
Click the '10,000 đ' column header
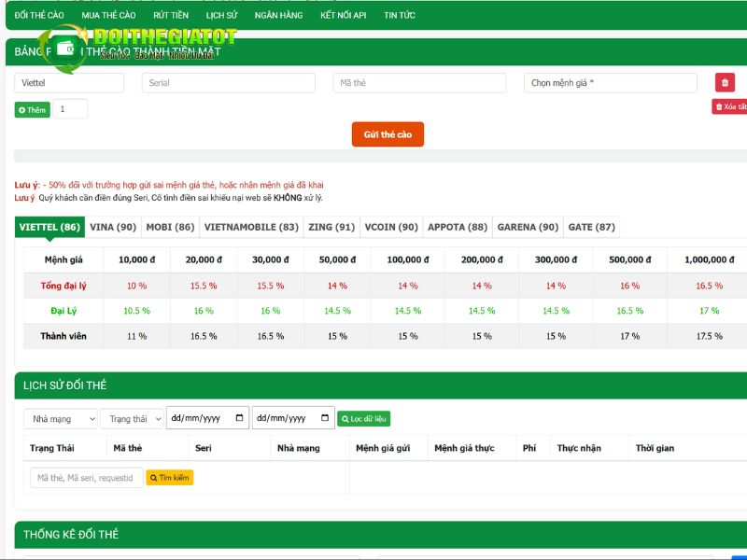point(136,259)
